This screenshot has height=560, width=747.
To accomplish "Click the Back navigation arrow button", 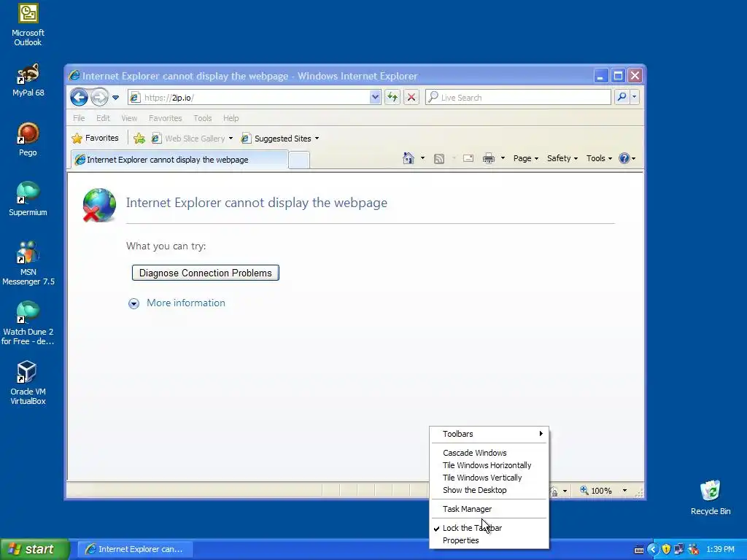I will [79, 98].
